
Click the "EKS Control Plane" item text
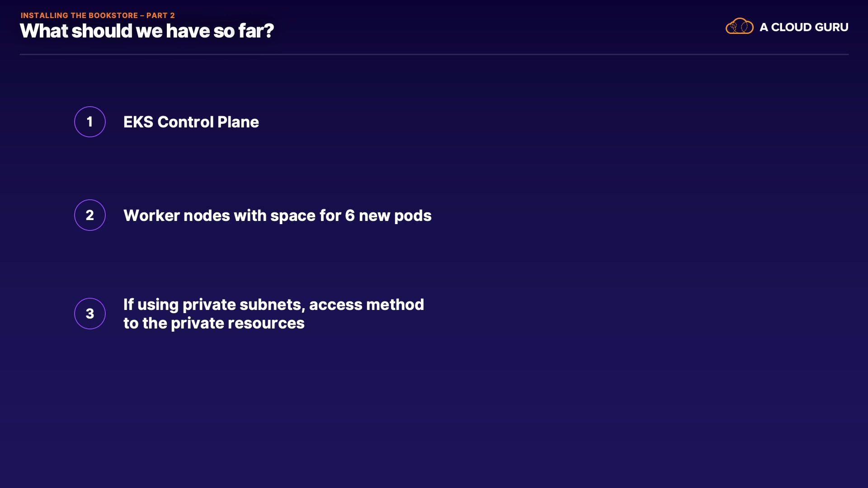[191, 122]
